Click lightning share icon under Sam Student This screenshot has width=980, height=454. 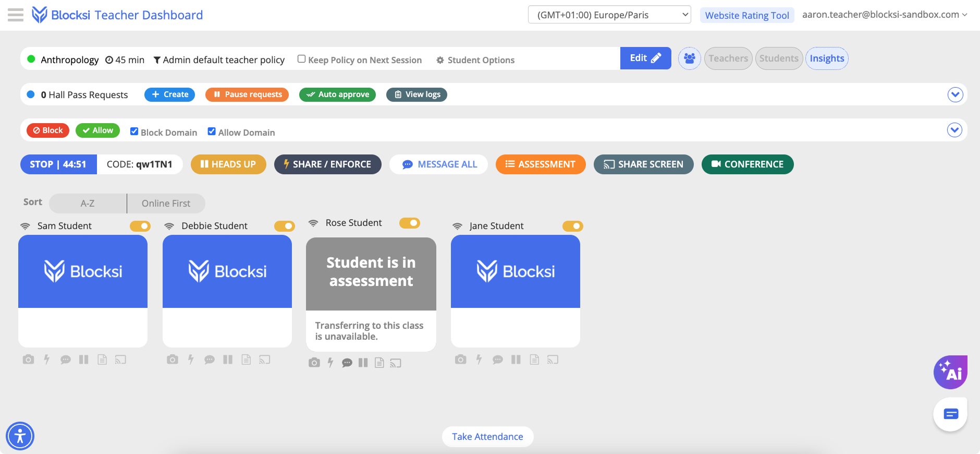[x=47, y=360]
